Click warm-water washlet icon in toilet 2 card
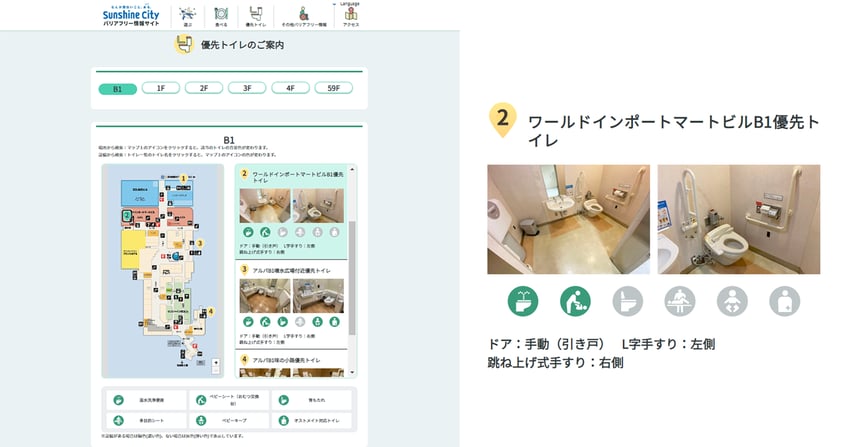850x447 pixels. (x=248, y=232)
